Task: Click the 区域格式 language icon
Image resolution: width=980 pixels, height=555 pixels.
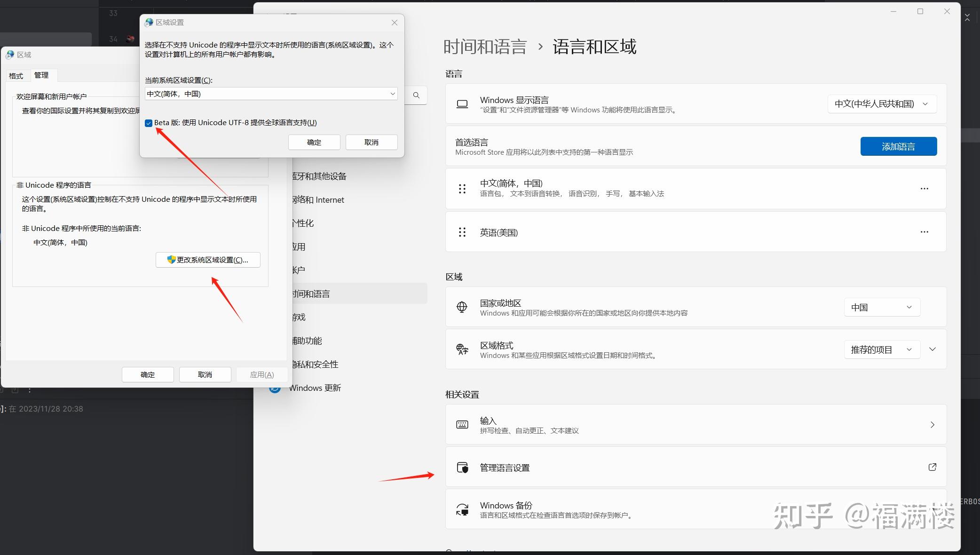Action: coord(462,349)
